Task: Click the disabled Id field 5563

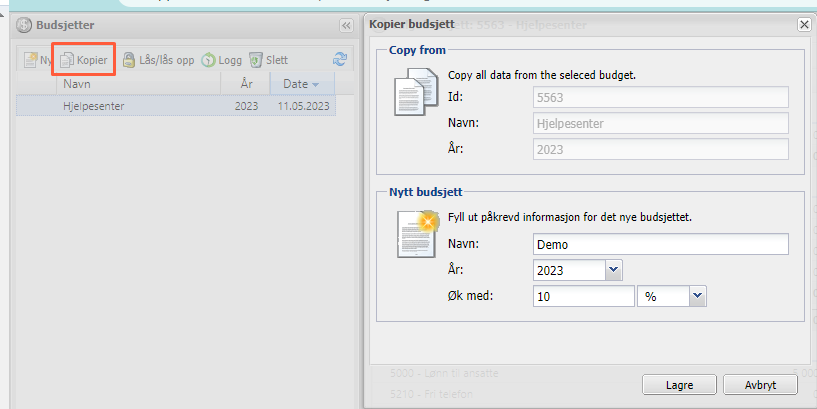Action: point(660,97)
